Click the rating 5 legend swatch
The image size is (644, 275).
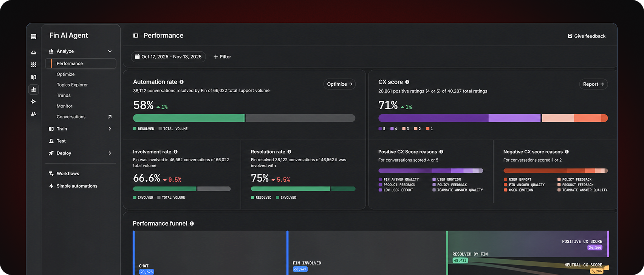tap(380, 129)
